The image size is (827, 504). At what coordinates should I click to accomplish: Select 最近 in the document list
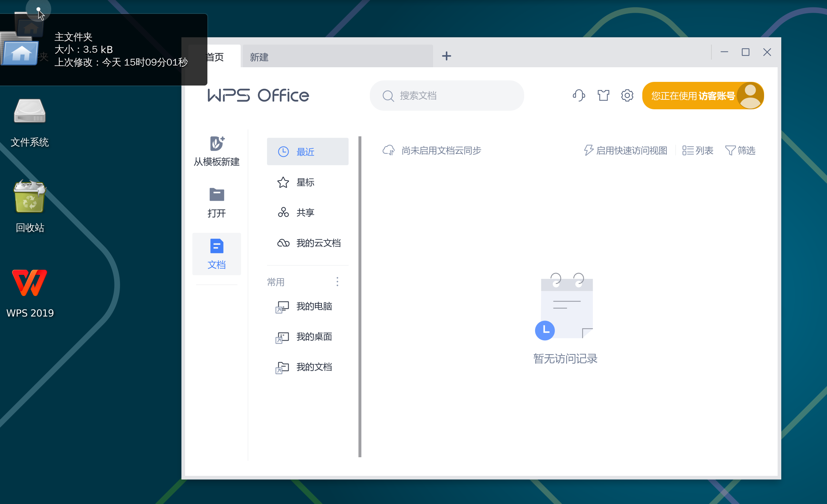pos(308,151)
